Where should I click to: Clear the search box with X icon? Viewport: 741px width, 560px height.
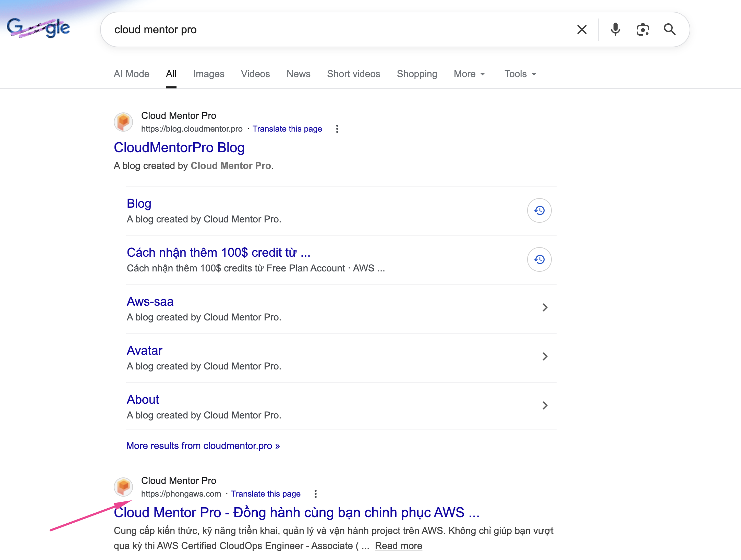coord(582,29)
